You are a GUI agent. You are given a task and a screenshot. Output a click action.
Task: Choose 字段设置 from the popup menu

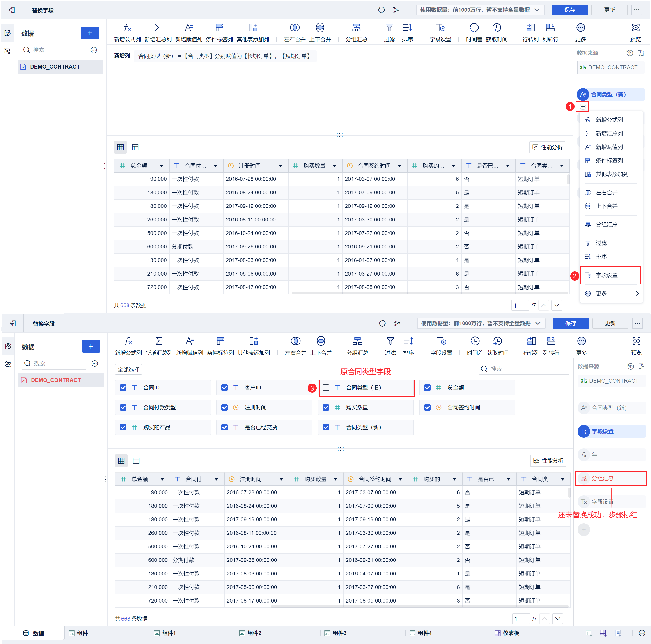[607, 275]
